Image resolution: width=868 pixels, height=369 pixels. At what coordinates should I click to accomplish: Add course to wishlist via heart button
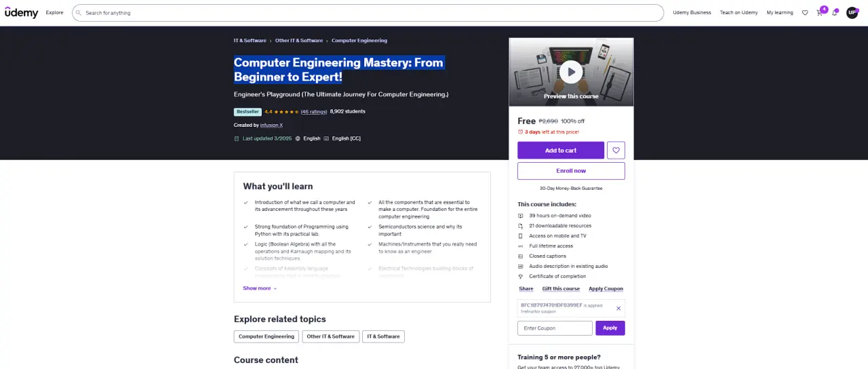click(x=616, y=151)
